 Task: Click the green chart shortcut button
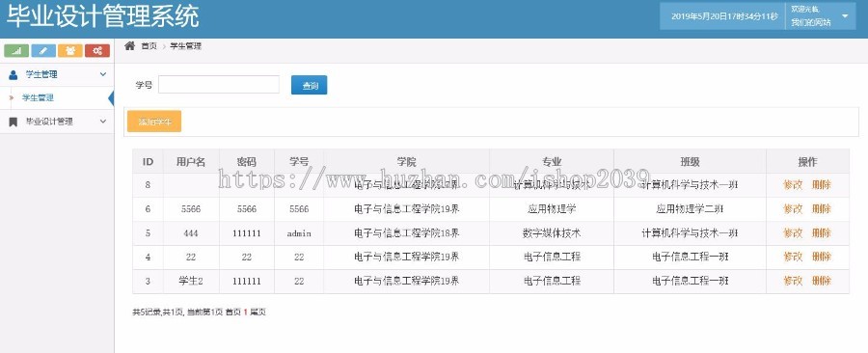[16, 51]
